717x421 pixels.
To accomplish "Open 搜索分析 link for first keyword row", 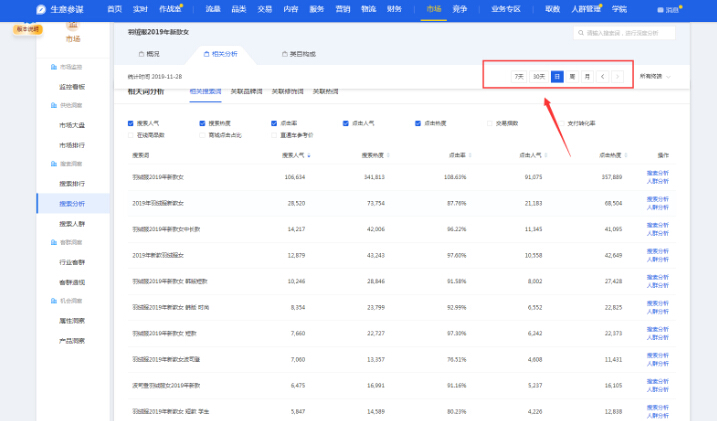I will (x=659, y=172).
